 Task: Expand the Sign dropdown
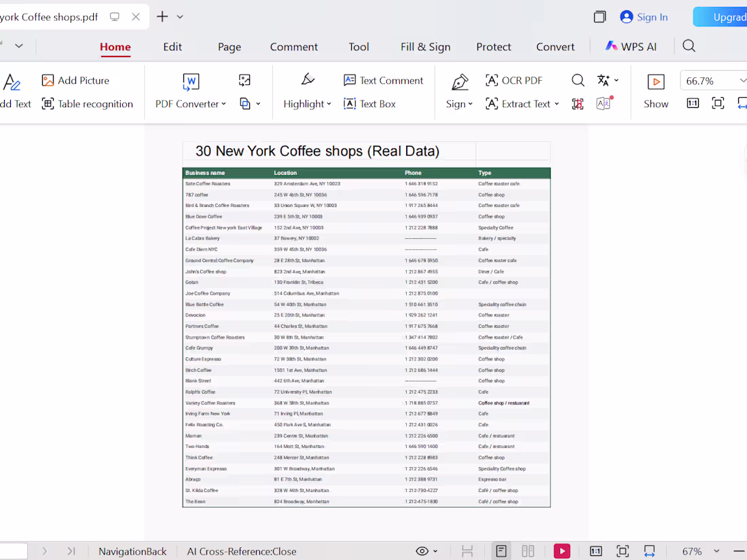pyautogui.click(x=470, y=104)
